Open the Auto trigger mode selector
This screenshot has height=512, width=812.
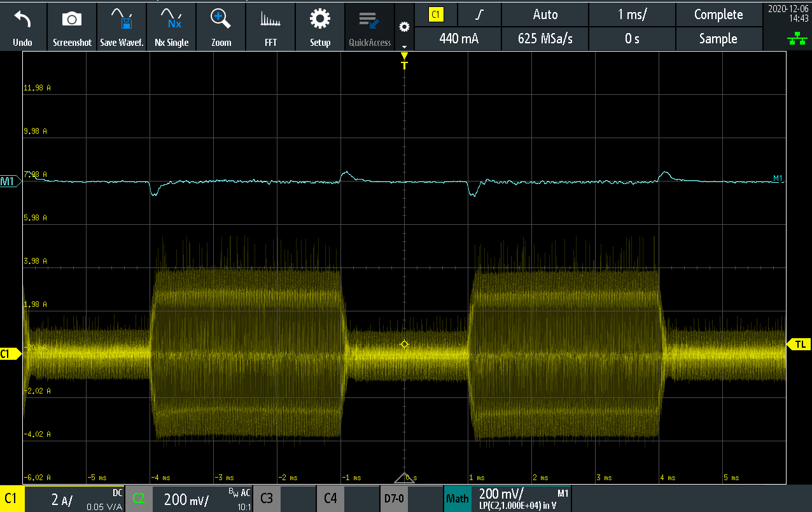(545, 15)
